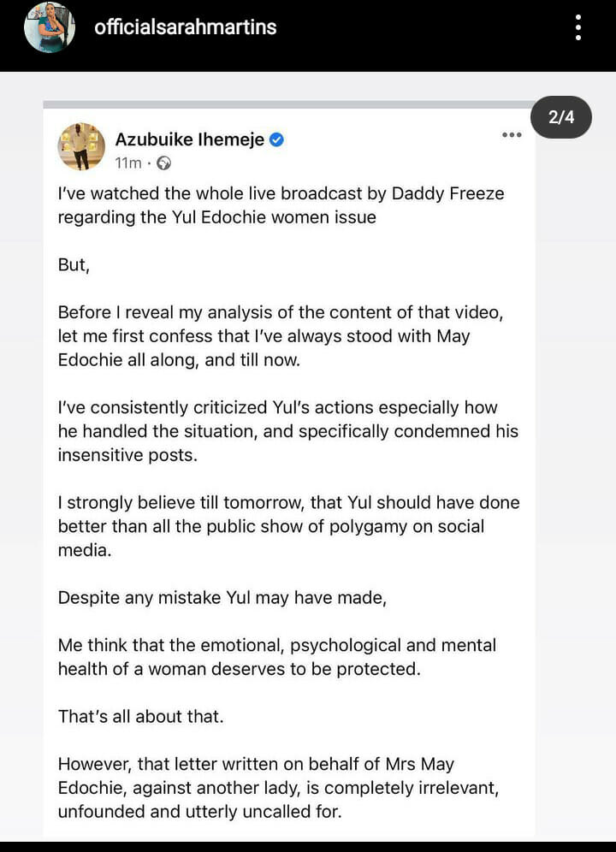Tap the 2/4 slide counter badge

click(561, 117)
